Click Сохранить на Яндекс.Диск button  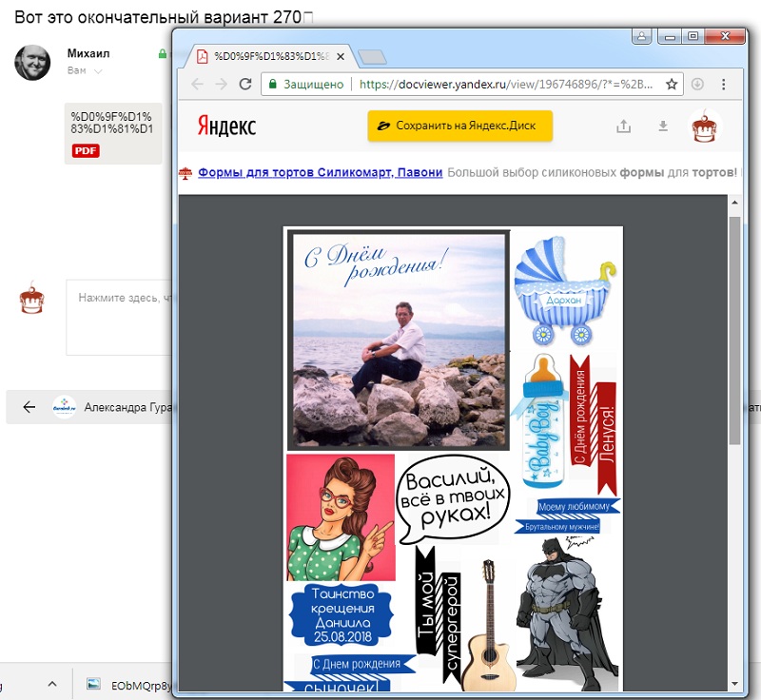(460, 126)
